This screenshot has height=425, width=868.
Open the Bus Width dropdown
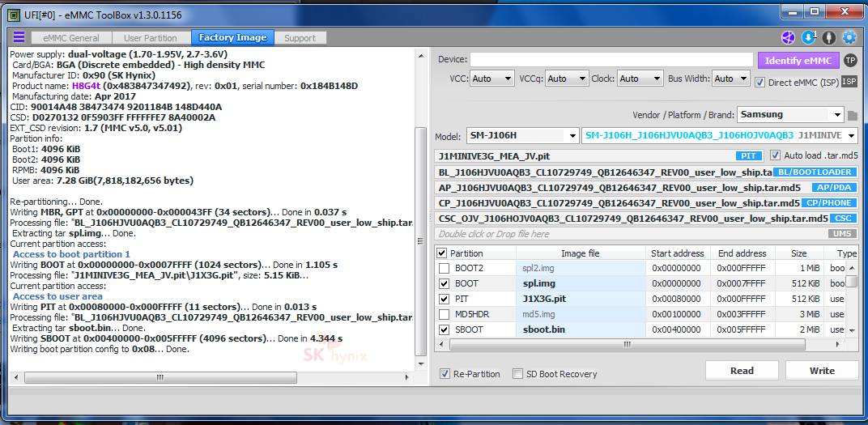[731, 79]
